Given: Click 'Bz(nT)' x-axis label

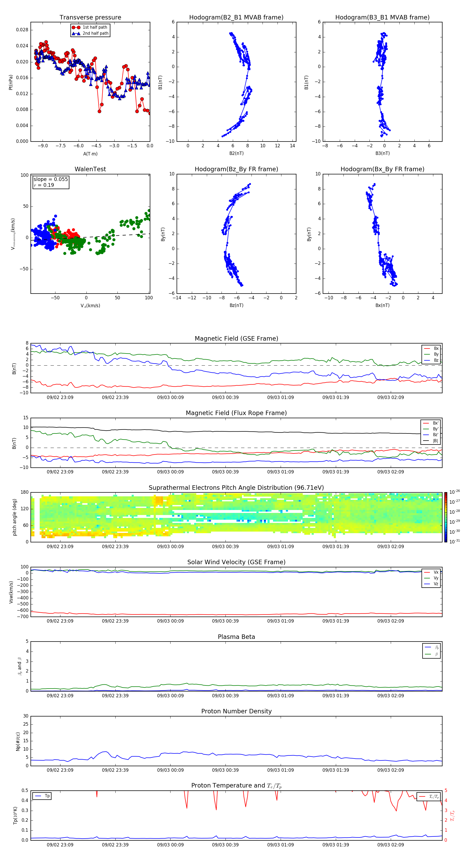Looking at the screenshot, I should [236, 305].
